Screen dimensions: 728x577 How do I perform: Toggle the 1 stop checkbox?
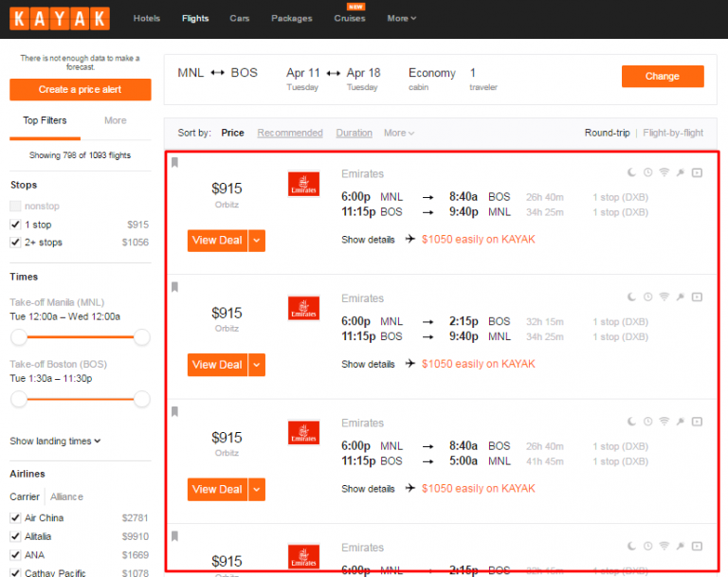(15, 225)
